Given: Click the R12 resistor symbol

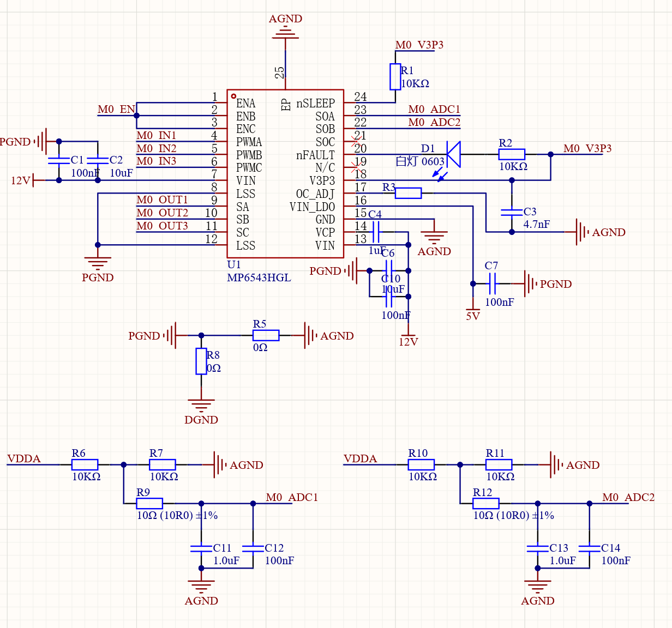Looking at the screenshot, I should tap(485, 503).
